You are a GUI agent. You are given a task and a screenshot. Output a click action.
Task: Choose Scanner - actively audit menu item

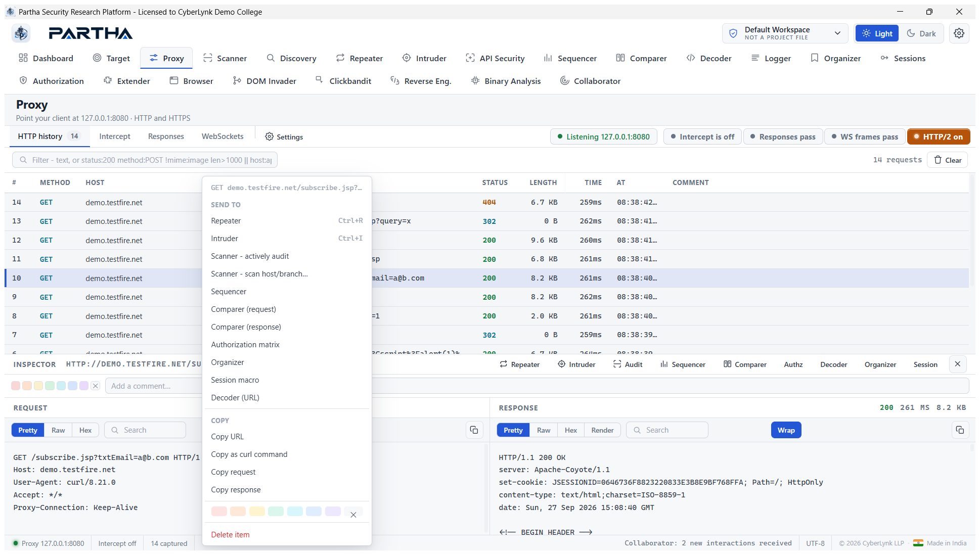pyautogui.click(x=287, y=256)
